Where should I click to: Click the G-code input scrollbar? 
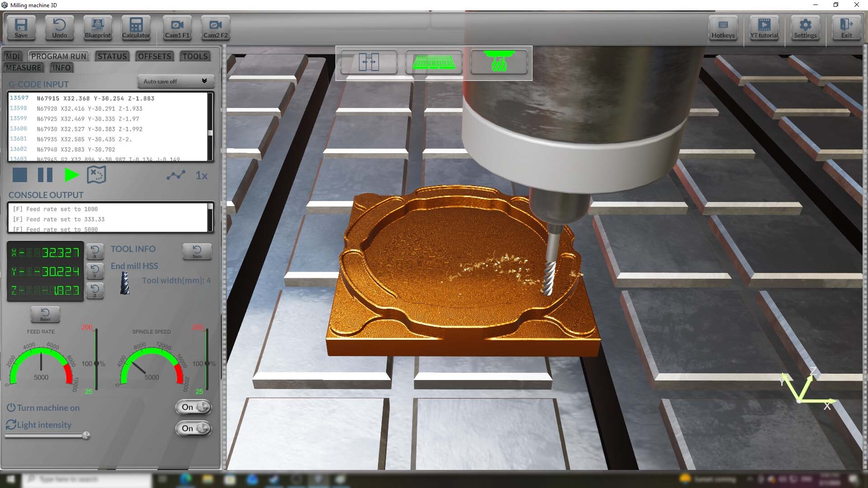click(x=209, y=133)
